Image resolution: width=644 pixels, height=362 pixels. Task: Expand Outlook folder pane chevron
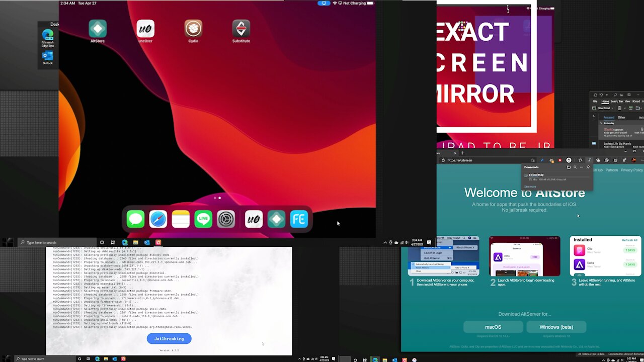coord(594,116)
